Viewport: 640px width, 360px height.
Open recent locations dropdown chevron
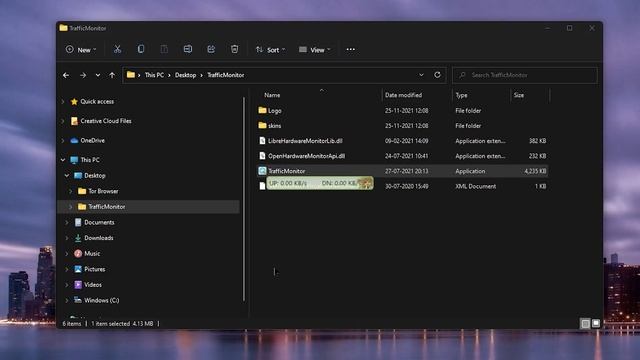[98, 75]
